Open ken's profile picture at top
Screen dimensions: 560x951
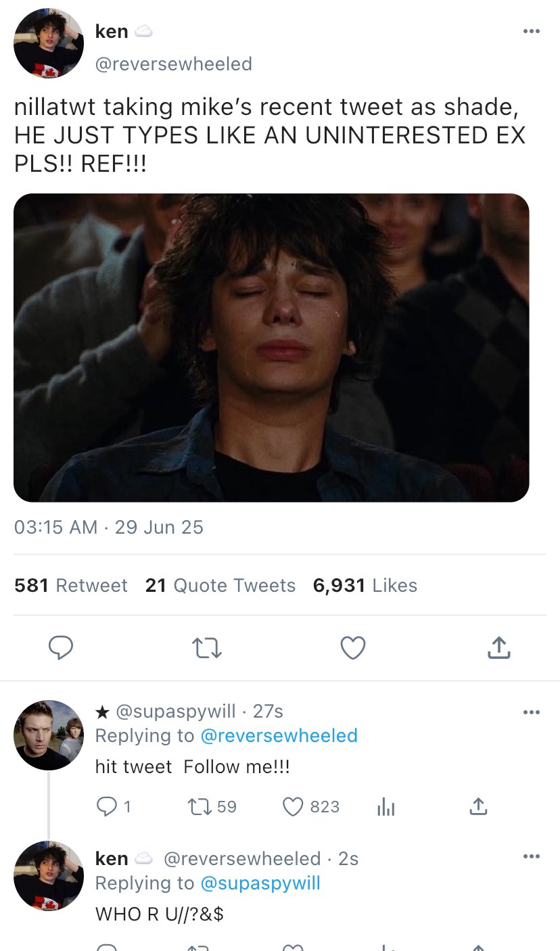tap(49, 43)
